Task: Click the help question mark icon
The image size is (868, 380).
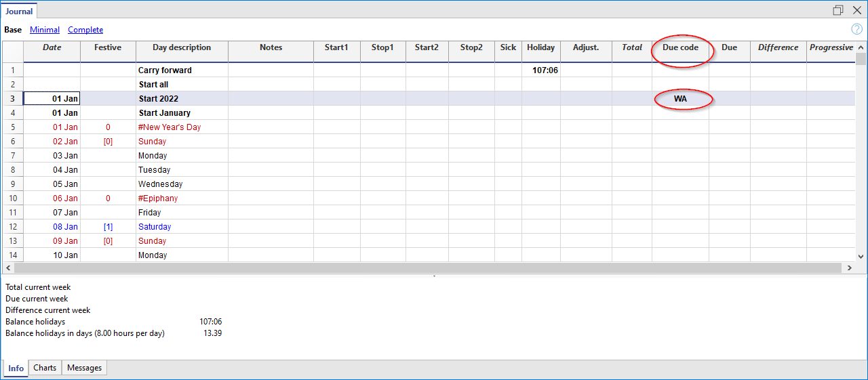Action: pos(856,29)
